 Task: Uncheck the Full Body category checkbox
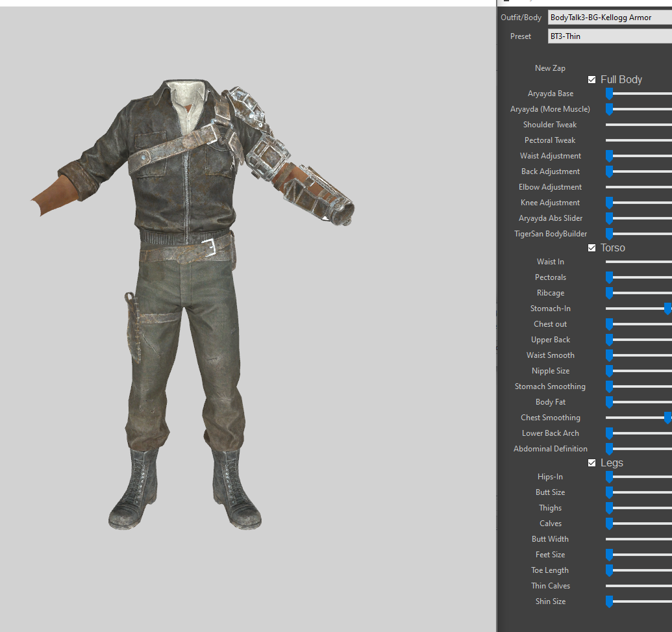[591, 80]
